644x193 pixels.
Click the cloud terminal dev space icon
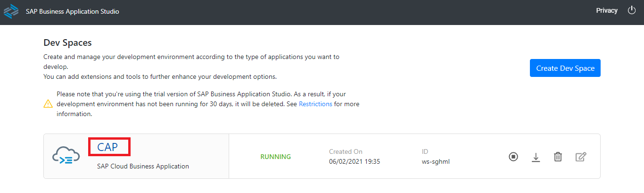(x=66, y=156)
